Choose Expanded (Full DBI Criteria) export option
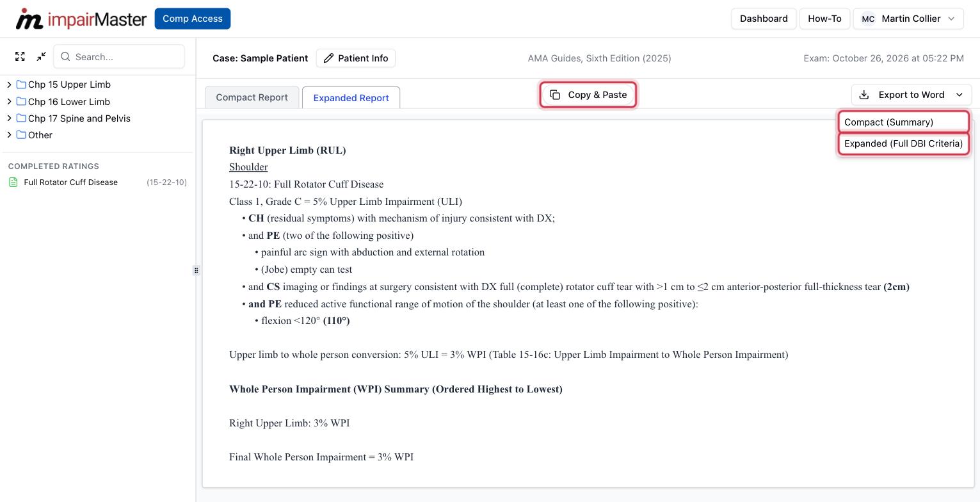 tap(904, 143)
